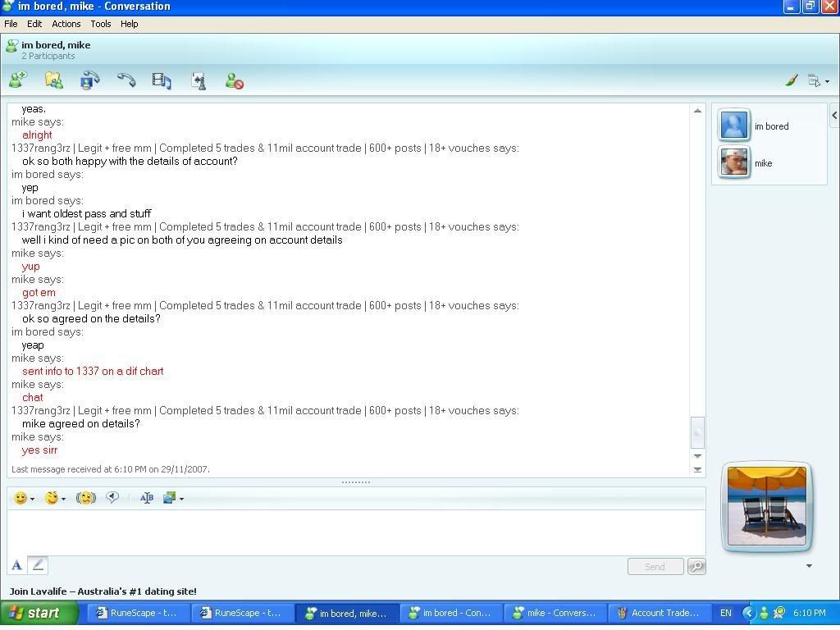Click the participants icon beside "im bored, mike"
This screenshot has width=840, height=630.
click(x=11, y=46)
